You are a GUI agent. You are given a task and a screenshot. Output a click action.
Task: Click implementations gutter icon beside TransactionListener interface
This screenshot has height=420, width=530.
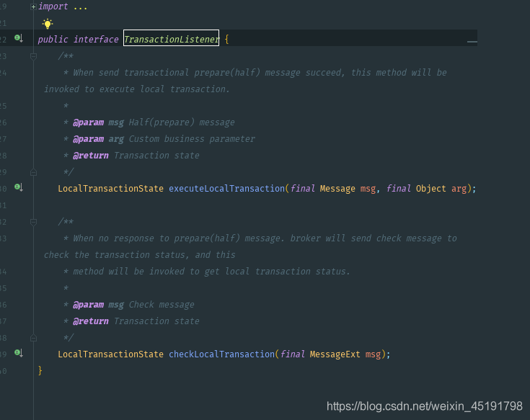[19, 39]
